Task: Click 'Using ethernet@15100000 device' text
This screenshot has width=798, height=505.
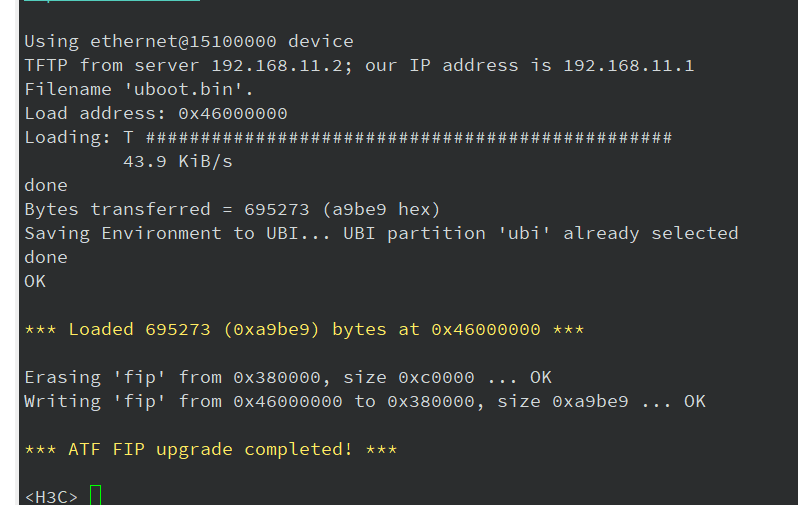Action: tap(188, 42)
